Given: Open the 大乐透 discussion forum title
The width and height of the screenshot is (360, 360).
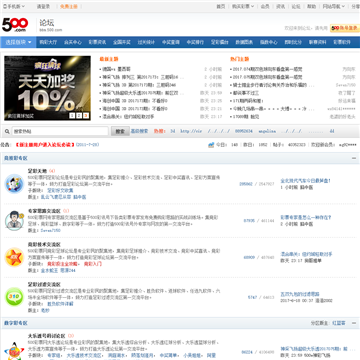Looking at the screenshot, I should pos(47,336).
